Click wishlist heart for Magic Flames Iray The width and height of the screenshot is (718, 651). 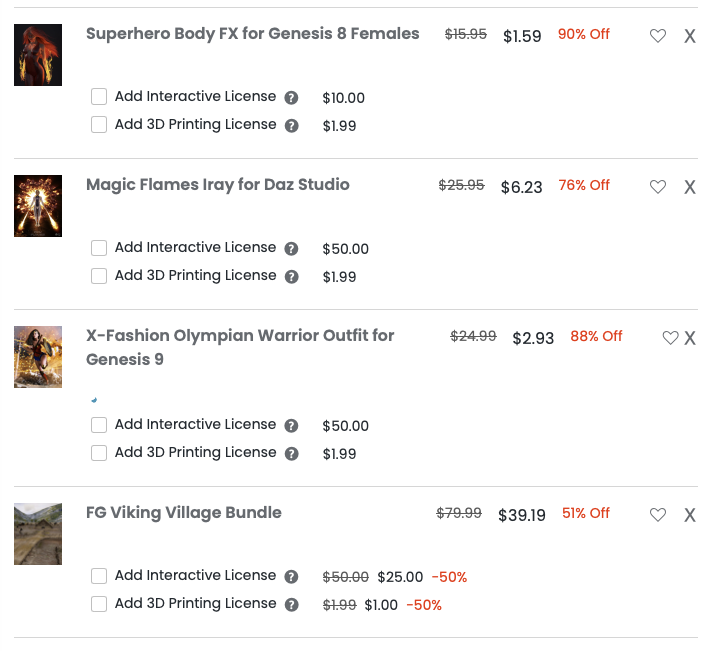657,187
